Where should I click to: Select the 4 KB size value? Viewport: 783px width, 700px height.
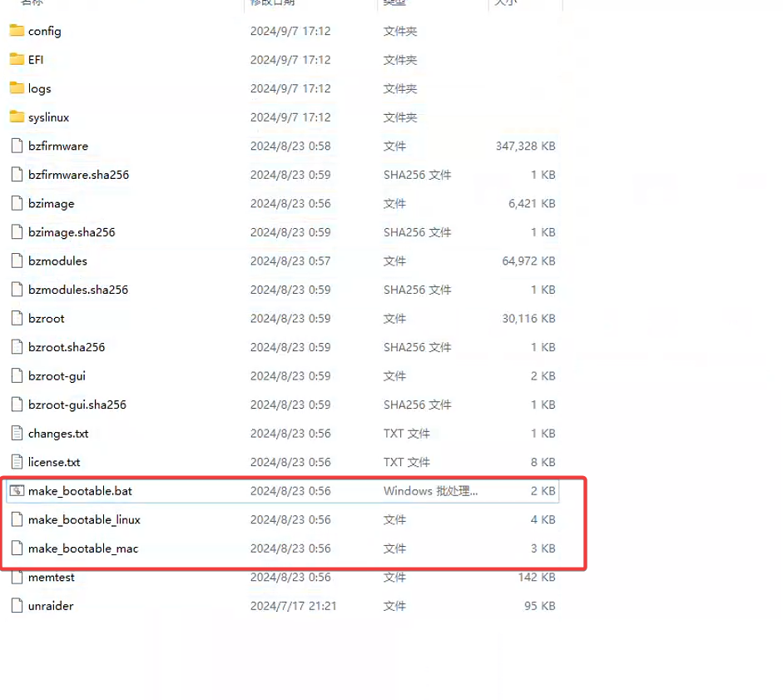pyautogui.click(x=543, y=519)
